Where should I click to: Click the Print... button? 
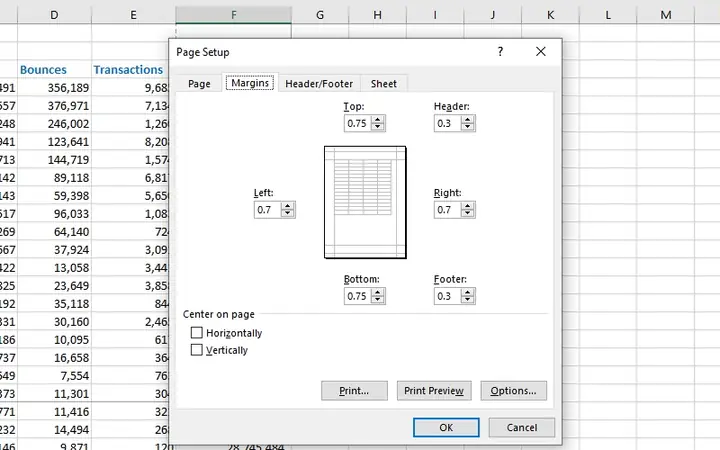pyautogui.click(x=354, y=391)
